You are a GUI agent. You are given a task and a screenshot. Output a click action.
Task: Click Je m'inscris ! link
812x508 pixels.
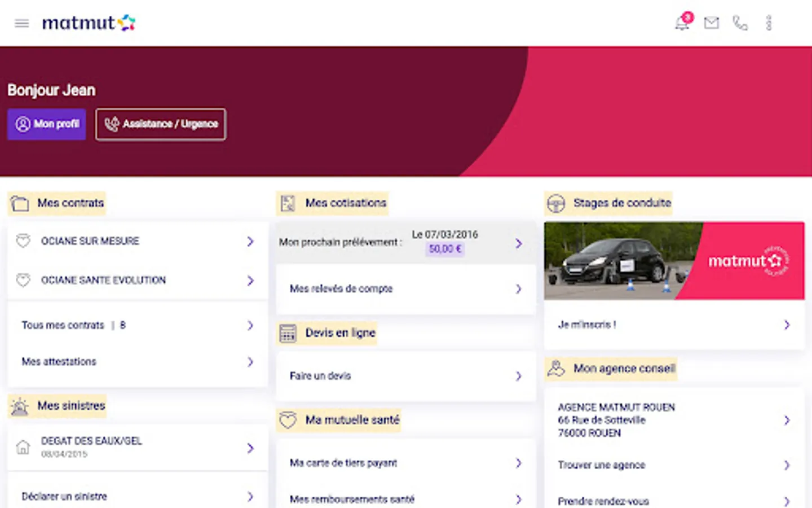click(x=674, y=325)
